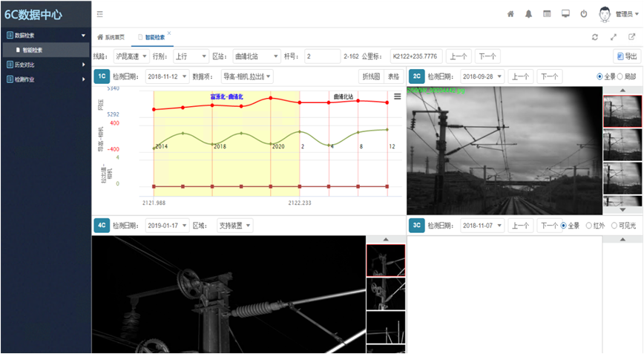
Task: Click the monitor display icon in header
Action: tap(565, 14)
